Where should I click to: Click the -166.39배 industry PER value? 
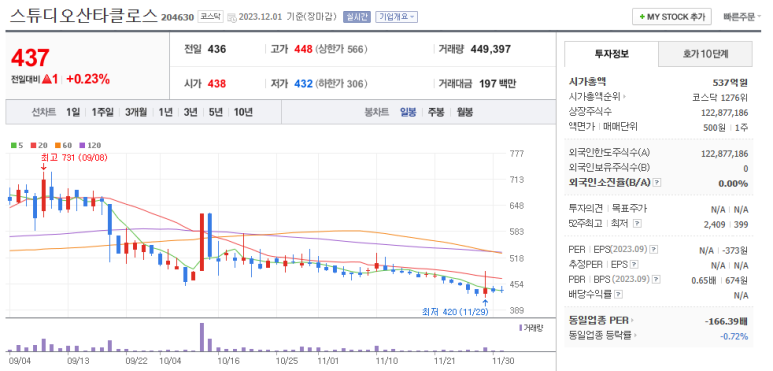[726, 321]
